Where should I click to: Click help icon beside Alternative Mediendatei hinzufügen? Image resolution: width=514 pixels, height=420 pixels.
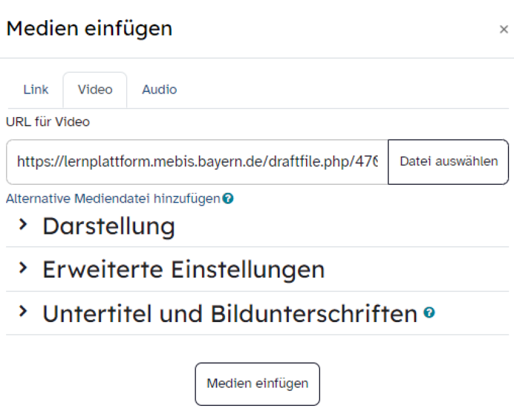(228, 198)
